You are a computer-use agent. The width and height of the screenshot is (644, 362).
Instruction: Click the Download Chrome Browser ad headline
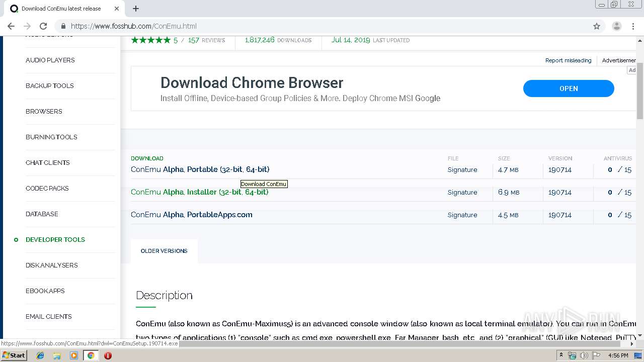pyautogui.click(x=252, y=83)
